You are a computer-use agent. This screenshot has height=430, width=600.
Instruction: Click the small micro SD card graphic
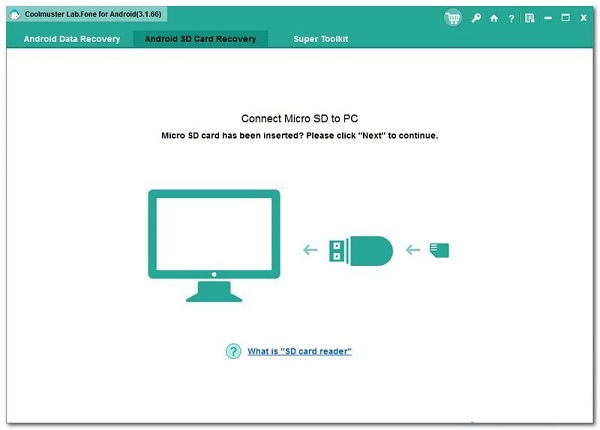point(438,250)
